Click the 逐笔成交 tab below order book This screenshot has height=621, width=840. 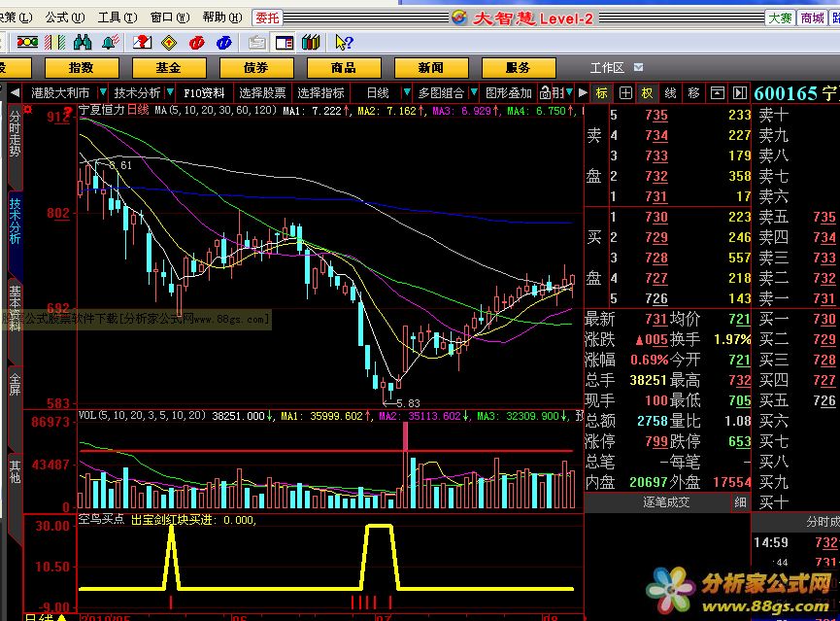[x=666, y=502]
